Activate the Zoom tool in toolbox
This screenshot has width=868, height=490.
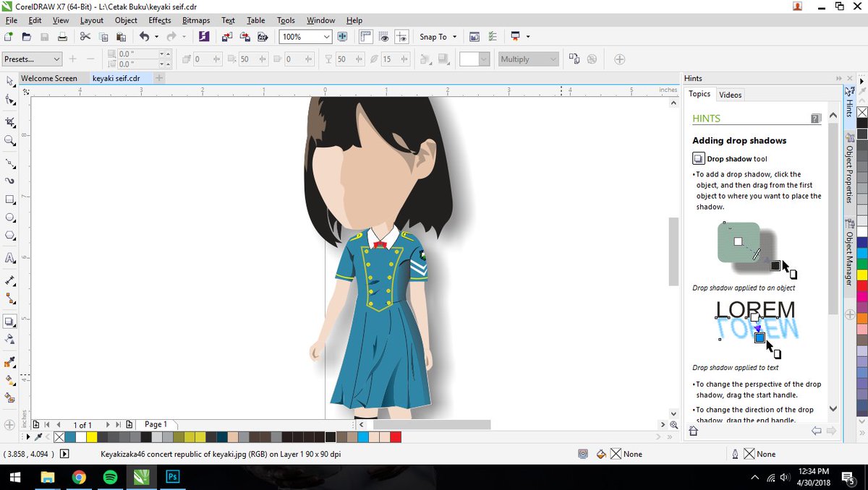click(10, 141)
